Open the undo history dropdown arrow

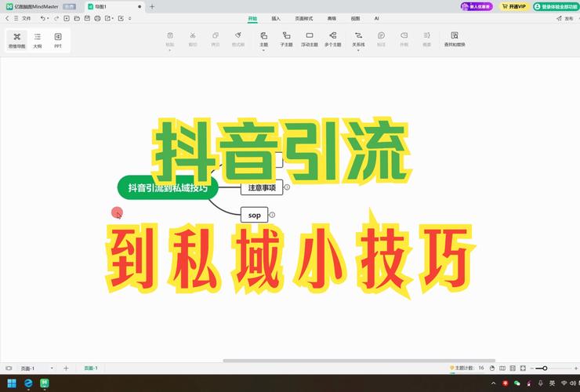click(48, 19)
